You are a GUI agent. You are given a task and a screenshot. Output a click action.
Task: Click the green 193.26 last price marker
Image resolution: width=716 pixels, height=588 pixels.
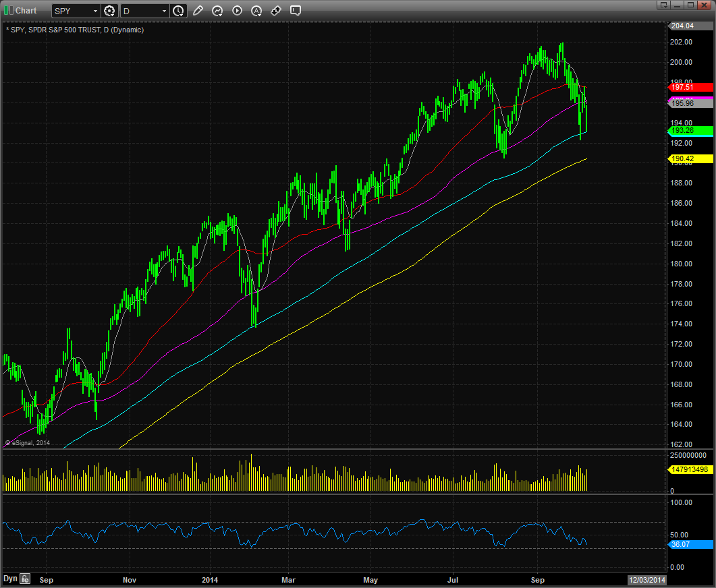pyautogui.click(x=690, y=130)
